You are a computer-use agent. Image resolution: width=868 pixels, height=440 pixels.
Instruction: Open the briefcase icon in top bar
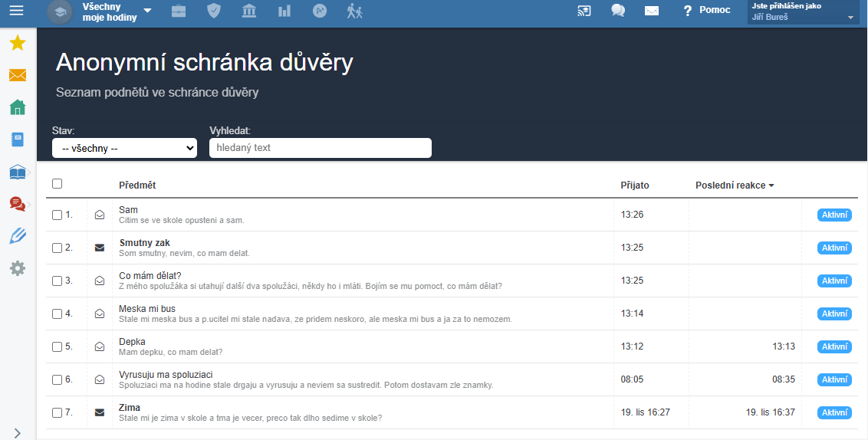pos(178,11)
